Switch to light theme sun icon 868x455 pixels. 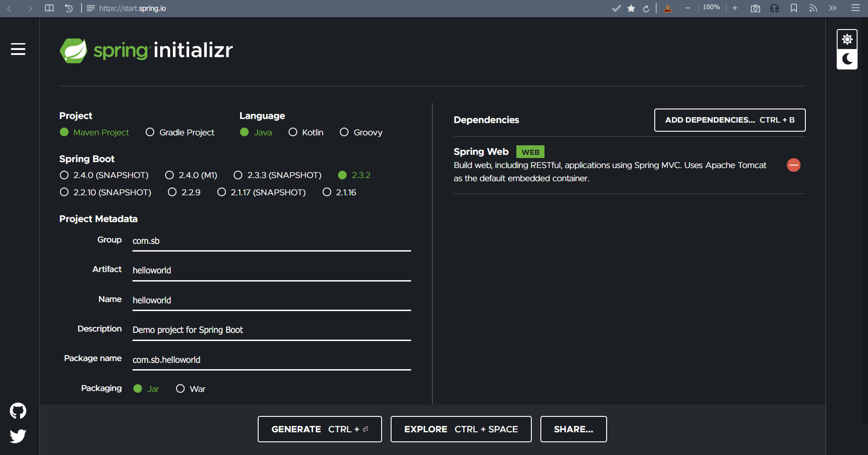pyautogui.click(x=847, y=40)
